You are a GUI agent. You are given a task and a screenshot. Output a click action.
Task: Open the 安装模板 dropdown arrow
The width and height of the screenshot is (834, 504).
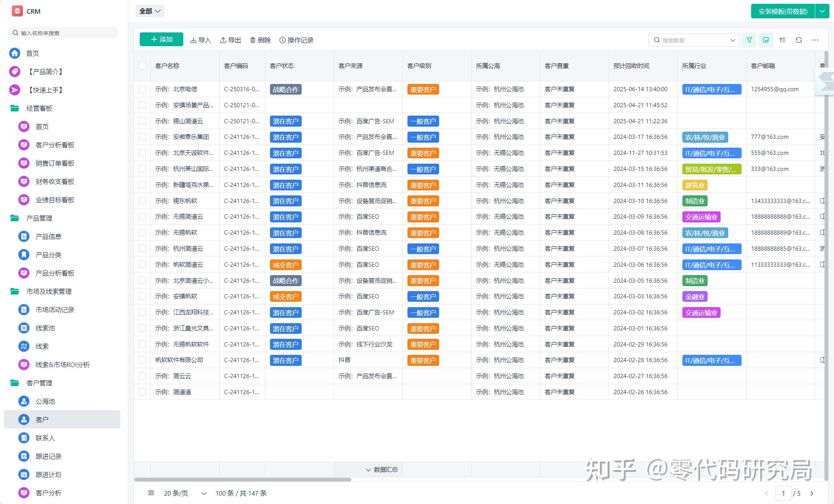coord(822,11)
